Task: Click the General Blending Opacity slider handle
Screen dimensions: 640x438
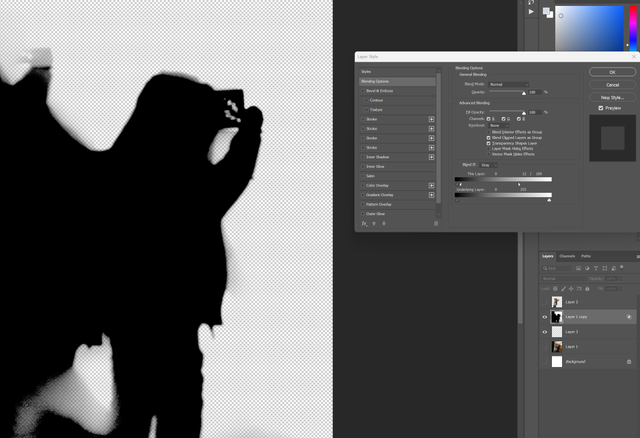Action: 524,93
